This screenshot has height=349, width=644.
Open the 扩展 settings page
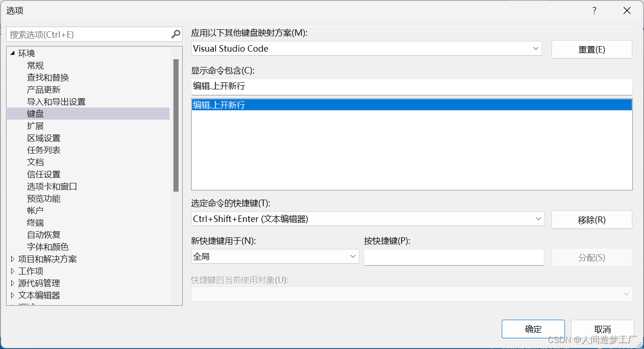35,126
